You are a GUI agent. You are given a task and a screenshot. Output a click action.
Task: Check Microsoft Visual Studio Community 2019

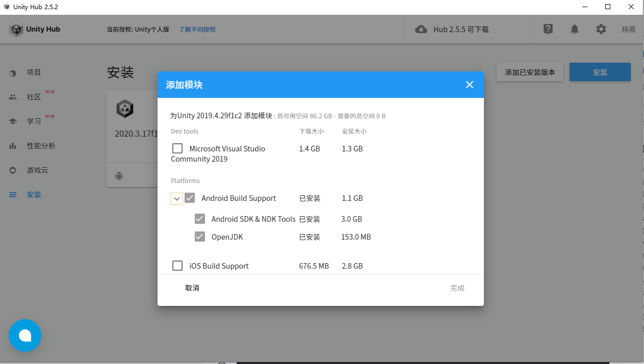177,148
